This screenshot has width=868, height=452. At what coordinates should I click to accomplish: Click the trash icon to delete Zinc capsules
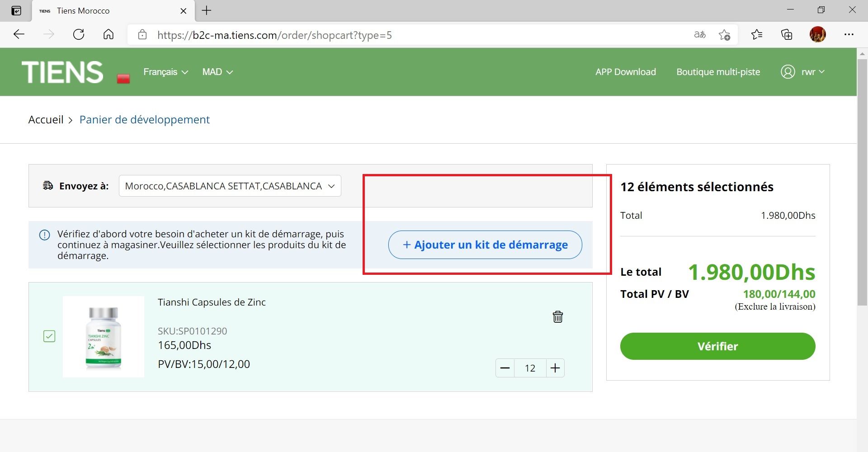(x=557, y=317)
